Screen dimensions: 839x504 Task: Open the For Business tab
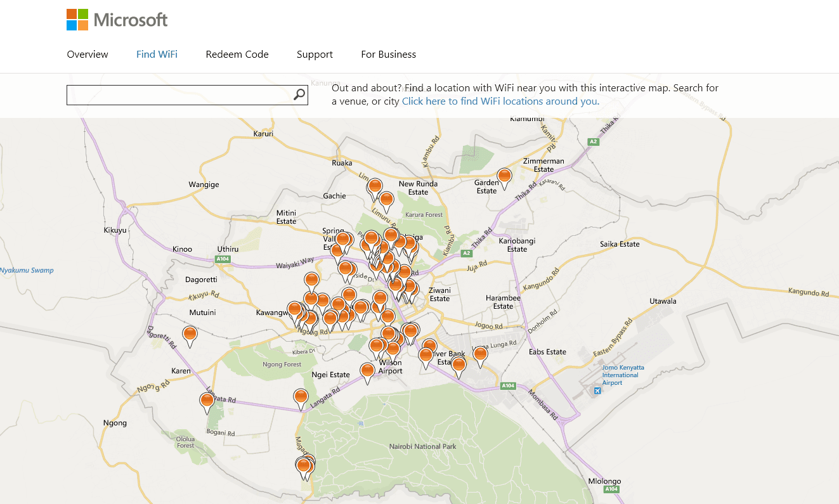click(x=389, y=55)
